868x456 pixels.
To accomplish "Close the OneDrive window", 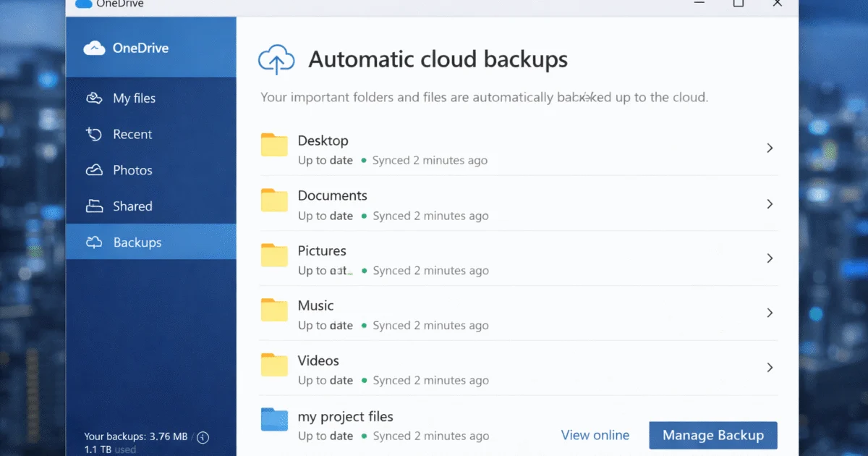I will pos(777,3).
